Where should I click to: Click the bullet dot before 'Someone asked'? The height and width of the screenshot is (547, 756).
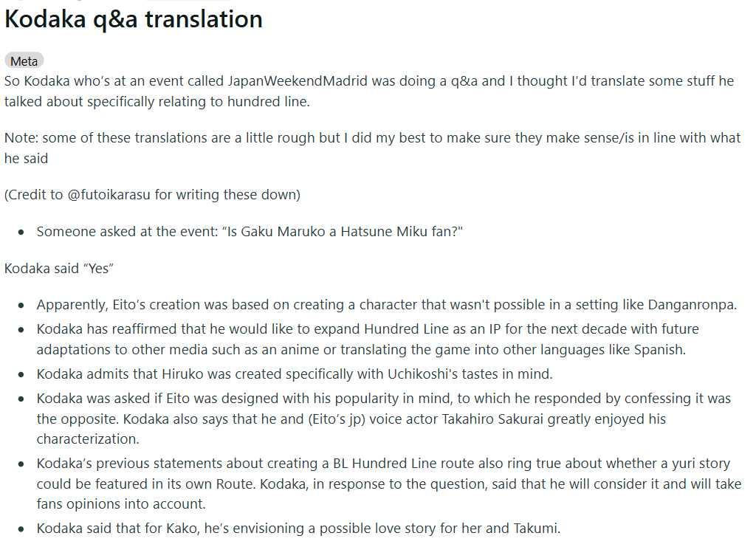coord(21,233)
